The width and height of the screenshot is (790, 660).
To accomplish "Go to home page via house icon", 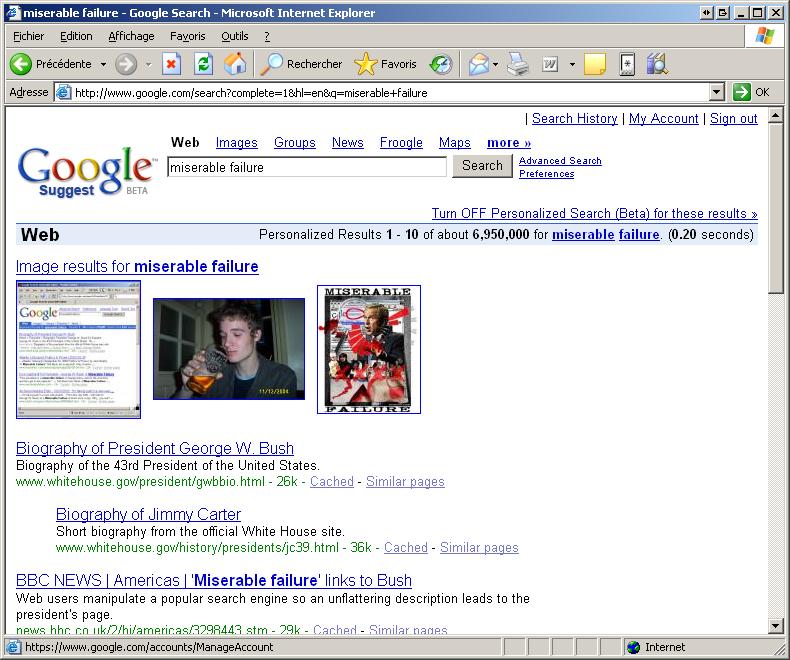I will [235, 64].
